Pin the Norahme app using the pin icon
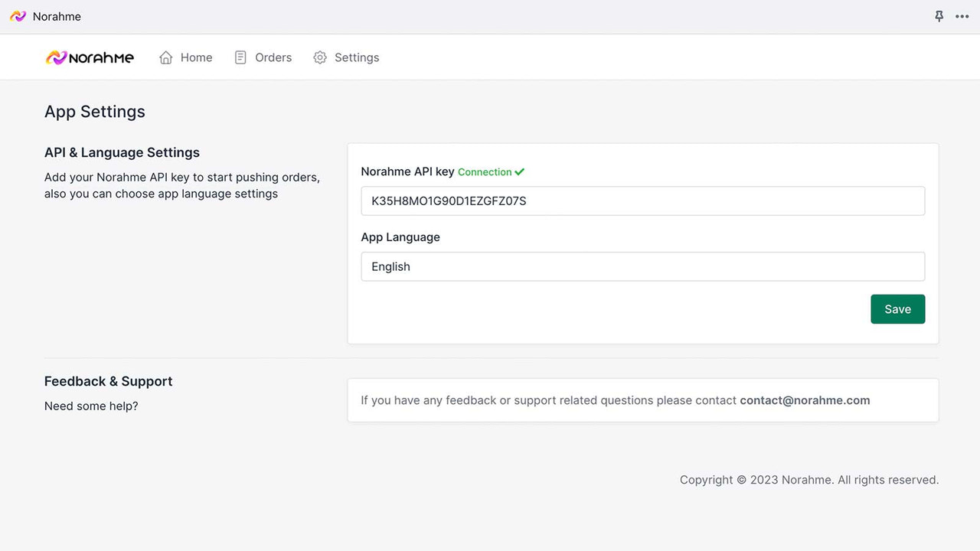The height and width of the screenshot is (551, 980). pyautogui.click(x=939, y=16)
